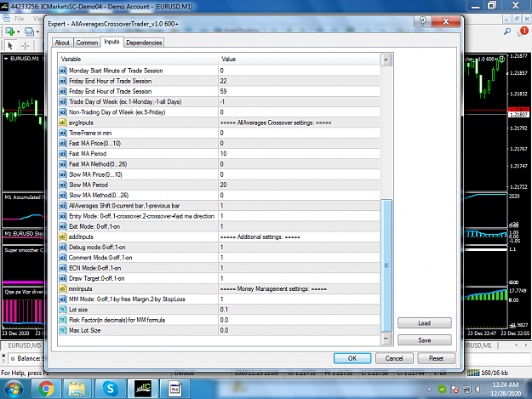Viewport: 532px width, 399px height.
Task: Open notifications icon with red badge
Action: pyautogui.click(x=523, y=31)
